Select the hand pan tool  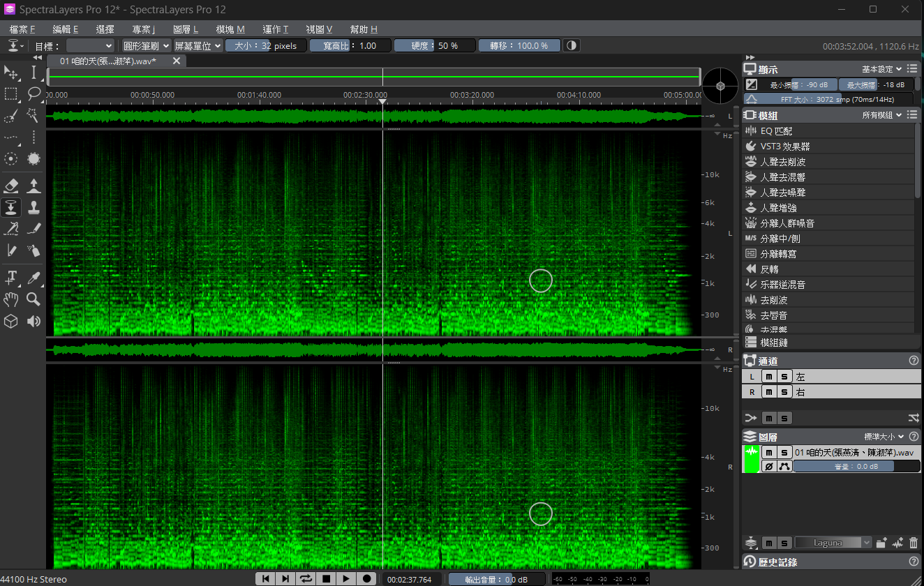[11, 299]
